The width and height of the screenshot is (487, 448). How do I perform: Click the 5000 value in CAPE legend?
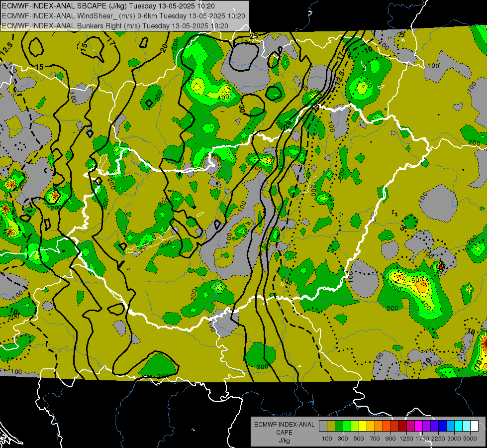[x=470, y=439]
